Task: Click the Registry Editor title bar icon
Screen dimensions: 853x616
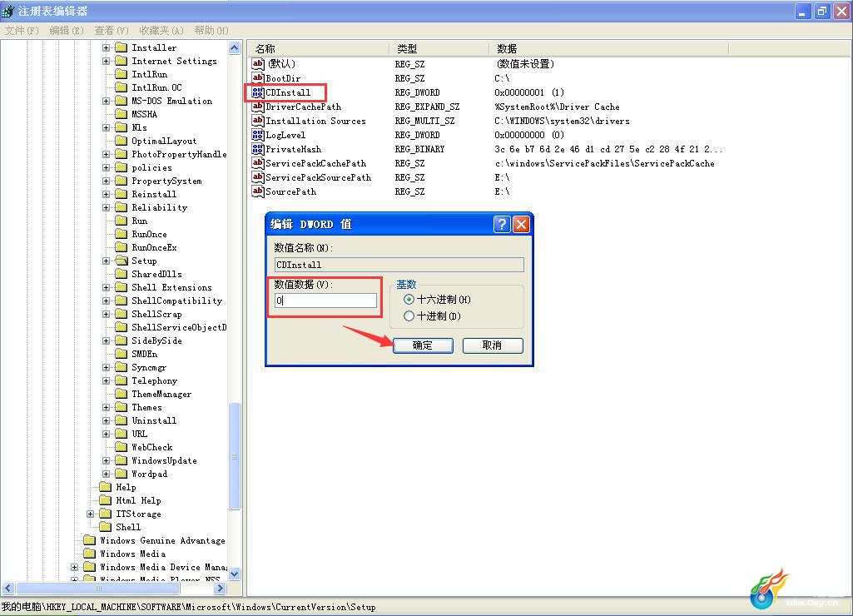Action: (7, 11)
